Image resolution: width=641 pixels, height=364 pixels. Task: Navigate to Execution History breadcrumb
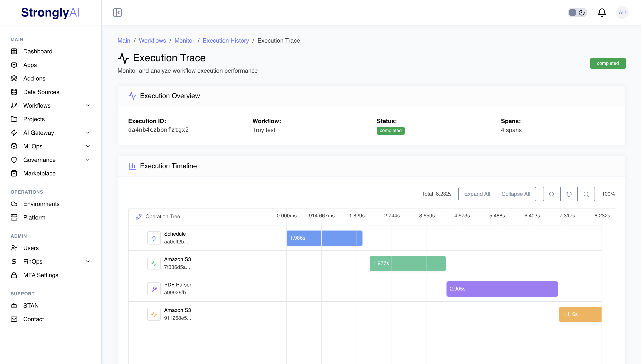(226, 40)
